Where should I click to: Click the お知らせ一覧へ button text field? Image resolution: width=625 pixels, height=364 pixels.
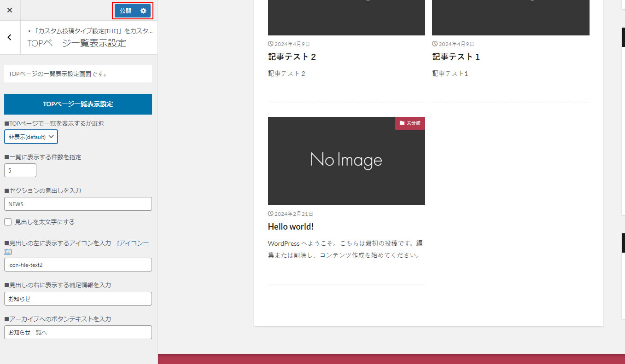click(78, 332)
